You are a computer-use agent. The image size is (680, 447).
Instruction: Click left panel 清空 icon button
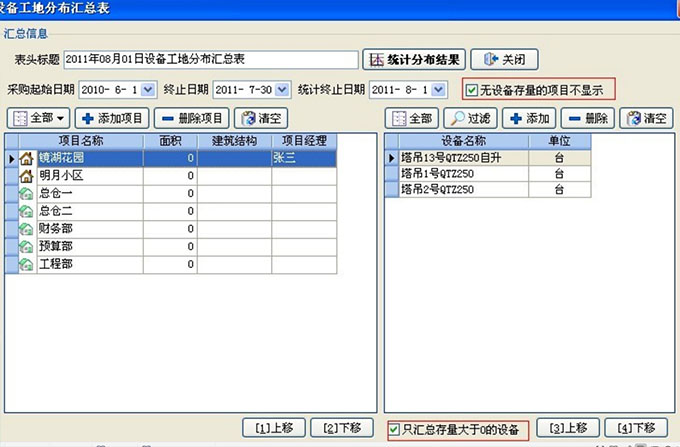click(x=258, y=118)
